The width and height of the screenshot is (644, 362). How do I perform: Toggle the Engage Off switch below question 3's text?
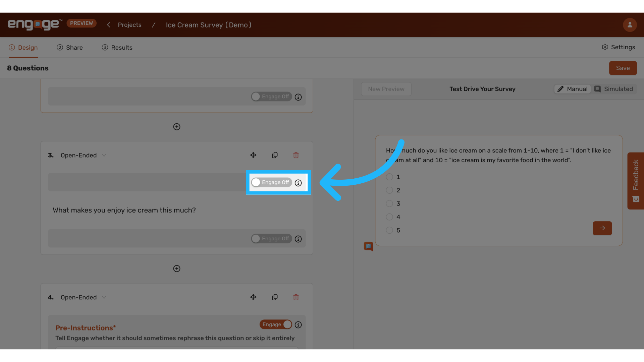[271, 239]
